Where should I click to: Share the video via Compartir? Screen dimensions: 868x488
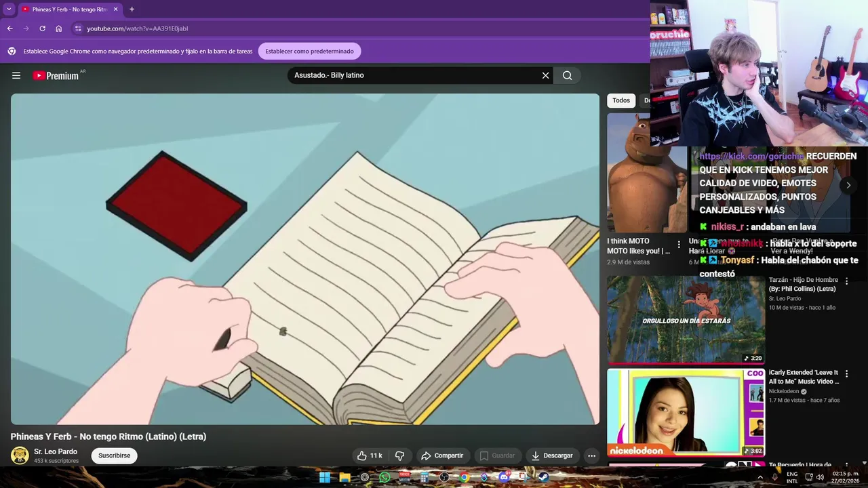pos(442,455)
